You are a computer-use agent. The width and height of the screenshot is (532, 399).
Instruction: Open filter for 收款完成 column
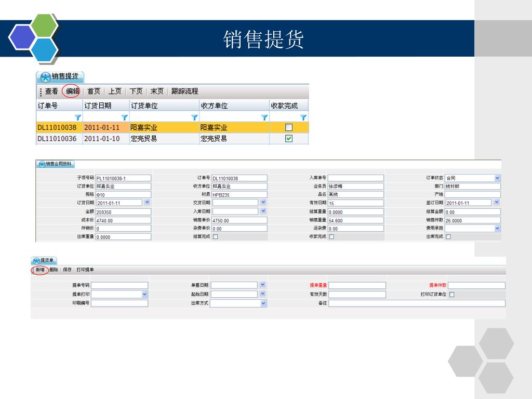click(303, 117)
